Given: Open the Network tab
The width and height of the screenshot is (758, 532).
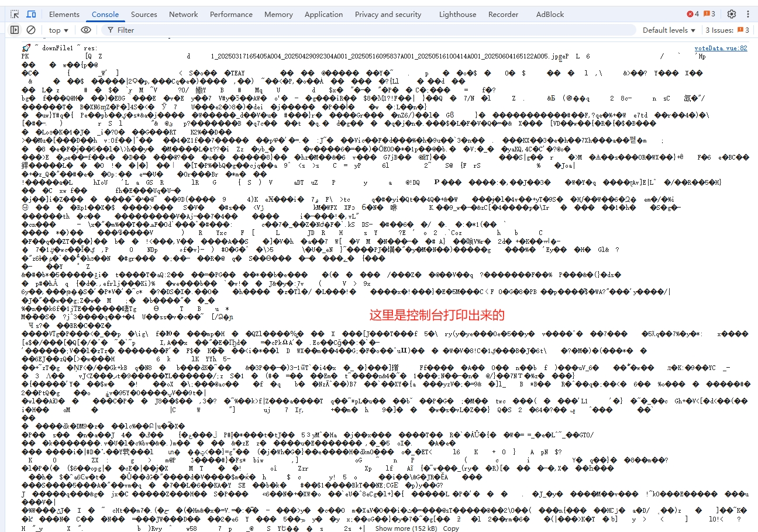Looking at the screenshot, I should (x=184, y=14).
